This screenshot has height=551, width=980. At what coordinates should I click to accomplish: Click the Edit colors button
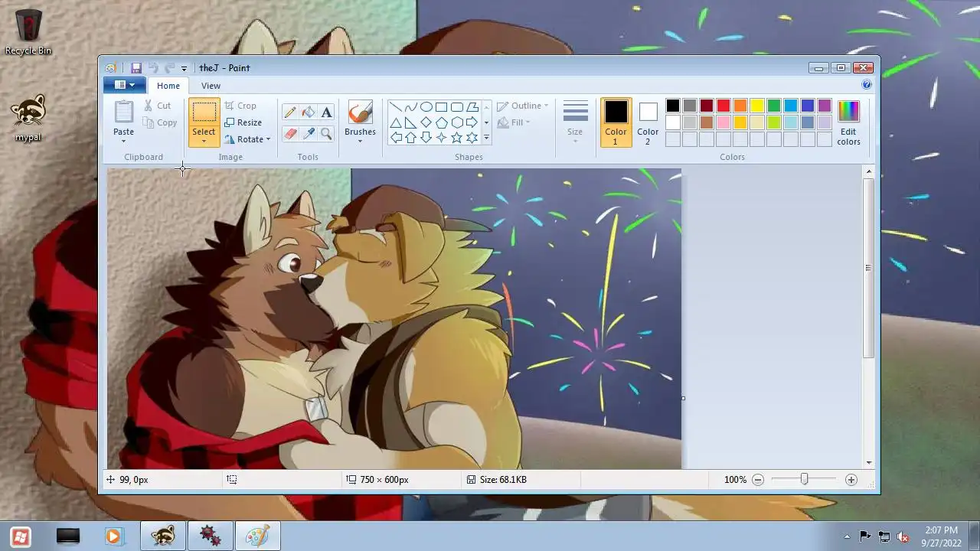pos(848,122)
